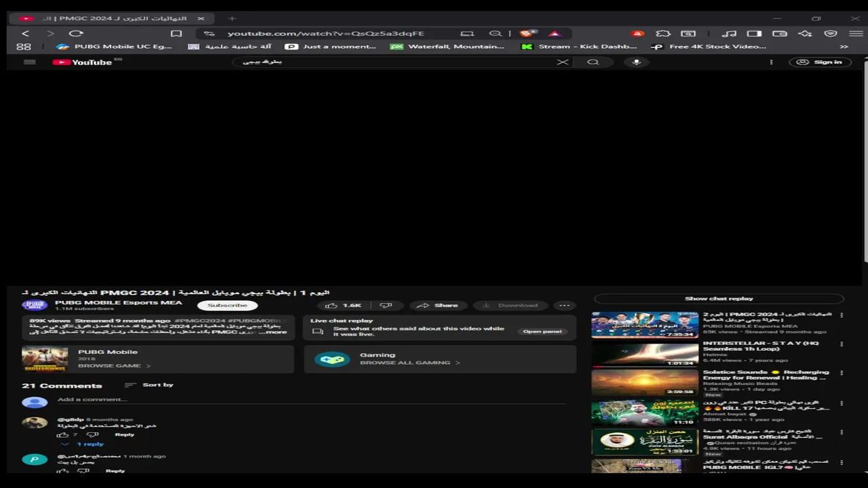Image resolution: width=868 pixels, height=488 pixels.
Task: Clear the YouTube search text
Action: point(563,62)
